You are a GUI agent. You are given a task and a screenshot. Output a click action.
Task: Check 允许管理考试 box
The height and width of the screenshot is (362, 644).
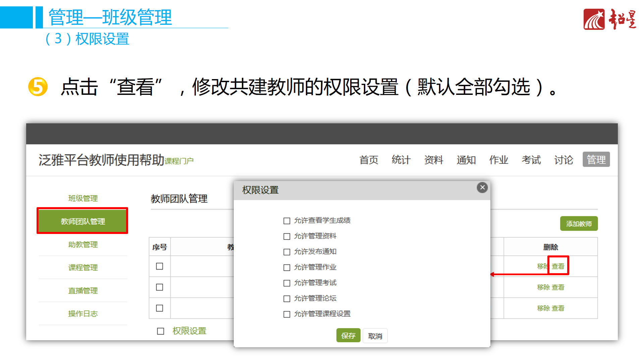pyautogui.click(x=287, y=283)
